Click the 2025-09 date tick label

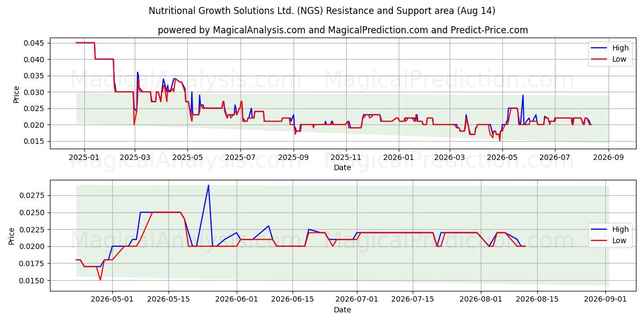(294, 157)
